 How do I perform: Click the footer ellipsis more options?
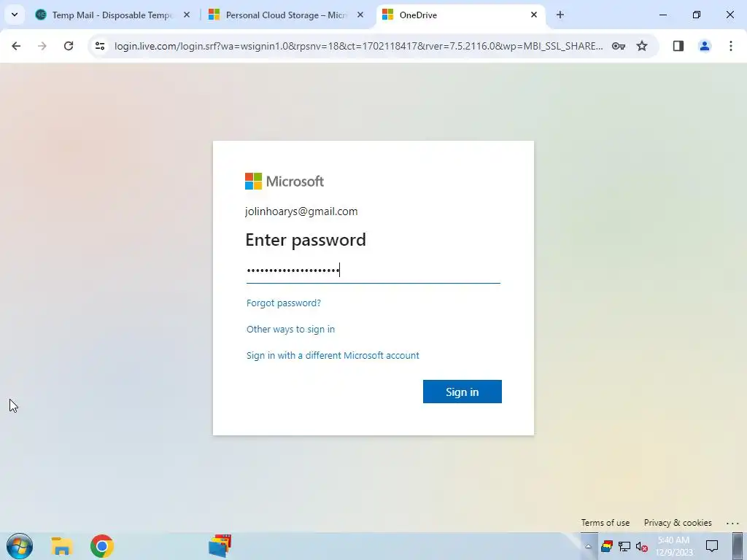click(732, 523)
